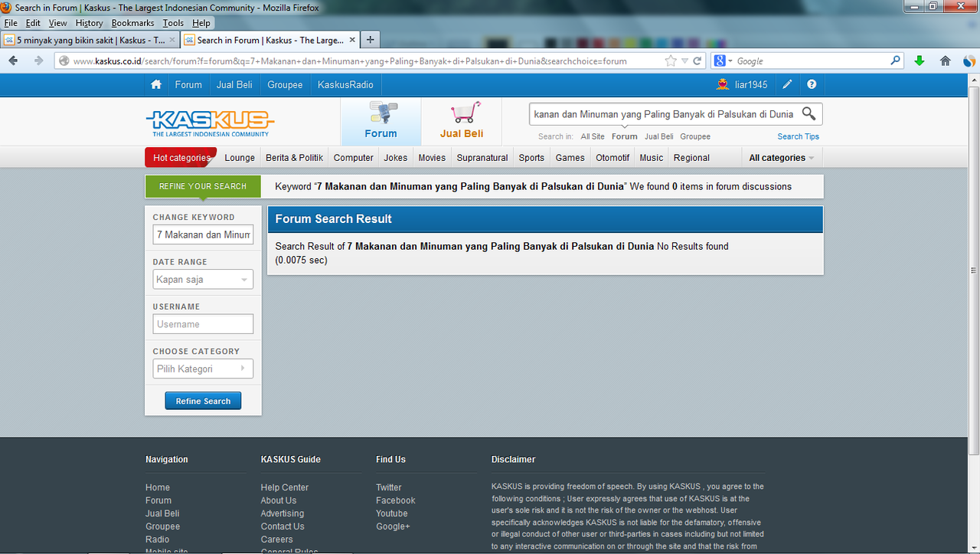Open the URL history dropdown arrow

pos(684,61)
